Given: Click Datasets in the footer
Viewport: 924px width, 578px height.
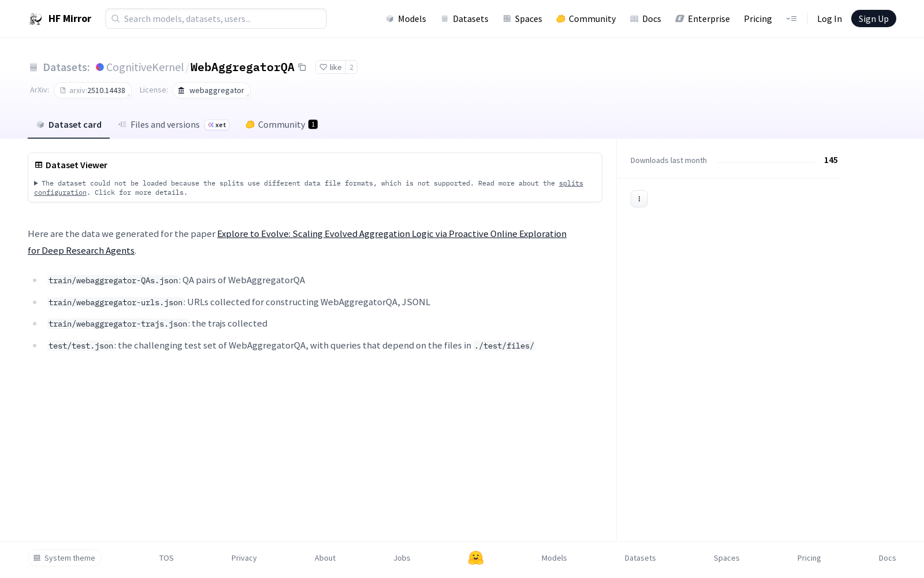Looking at the screenshot, I should click(640, 558).
